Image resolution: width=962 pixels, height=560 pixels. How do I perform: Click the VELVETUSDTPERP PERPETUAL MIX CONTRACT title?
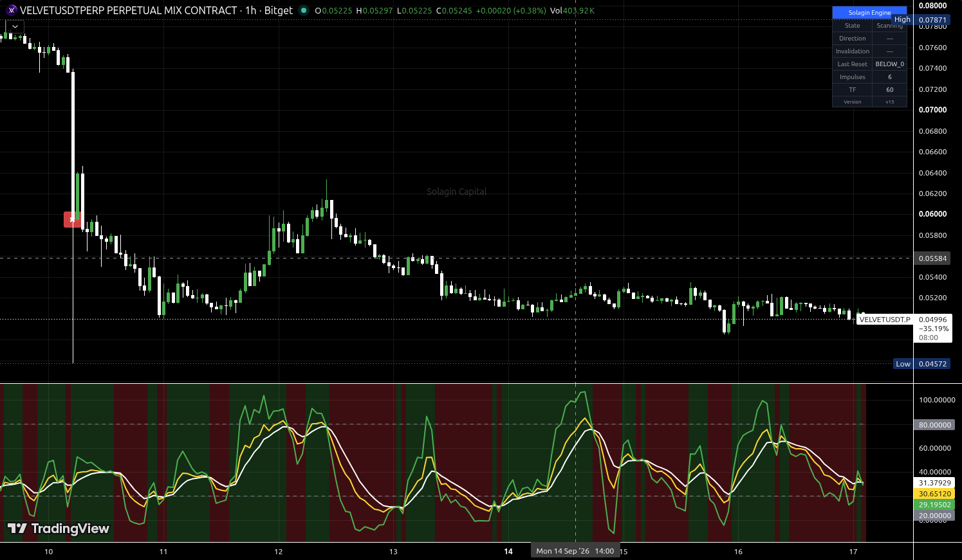[129, 10]
